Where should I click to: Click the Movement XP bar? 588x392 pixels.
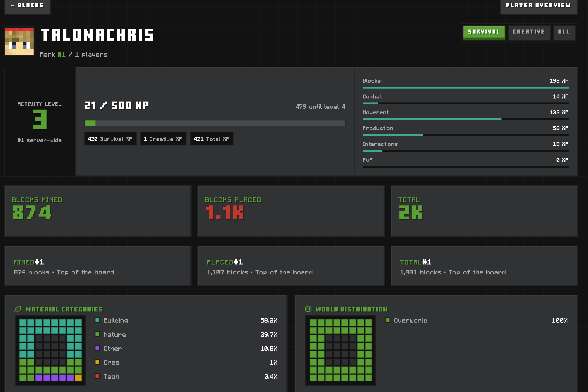[466, 119]
